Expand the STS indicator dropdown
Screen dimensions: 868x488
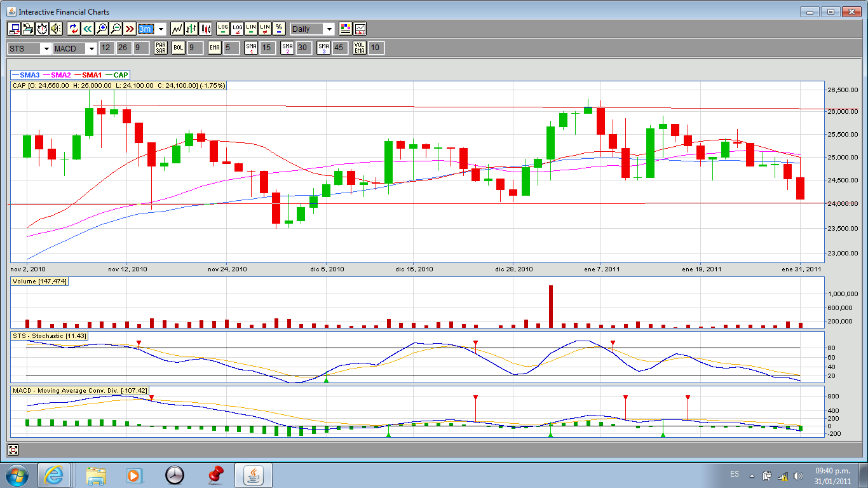pyautogui.click(x=46, y=49)
